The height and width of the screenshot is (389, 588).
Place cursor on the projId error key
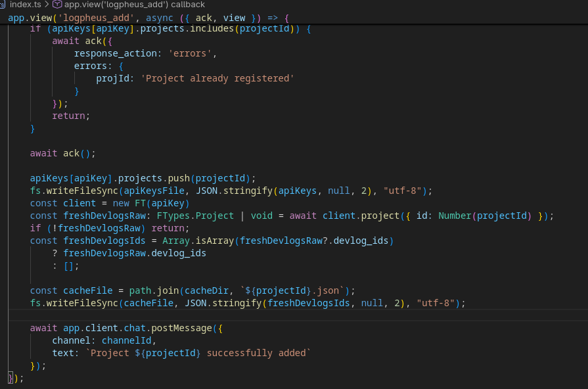coord(115,78)
